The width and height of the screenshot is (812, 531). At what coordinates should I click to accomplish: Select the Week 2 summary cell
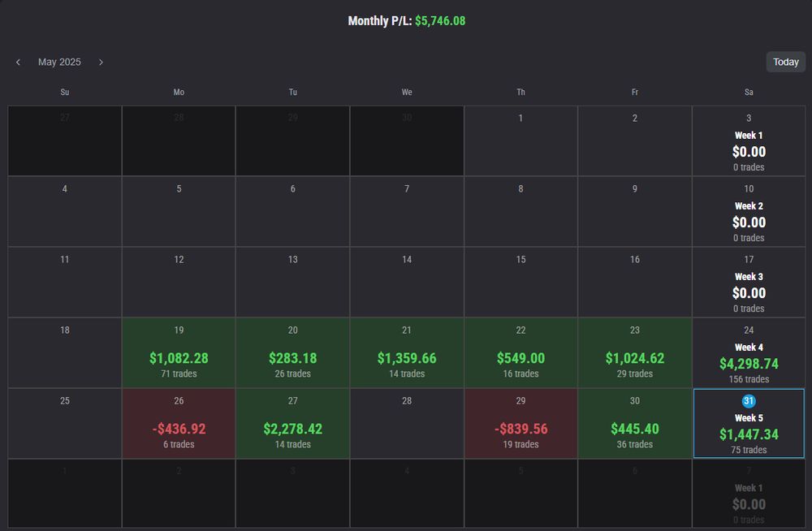tap(749, 213)
